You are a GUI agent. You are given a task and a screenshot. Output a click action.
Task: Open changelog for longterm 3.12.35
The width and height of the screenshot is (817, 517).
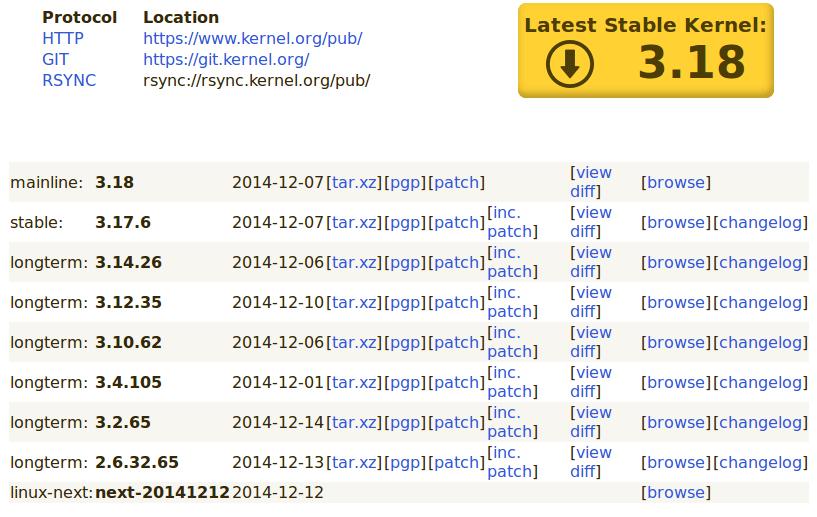pyautogui.click(x=761, y=303)
